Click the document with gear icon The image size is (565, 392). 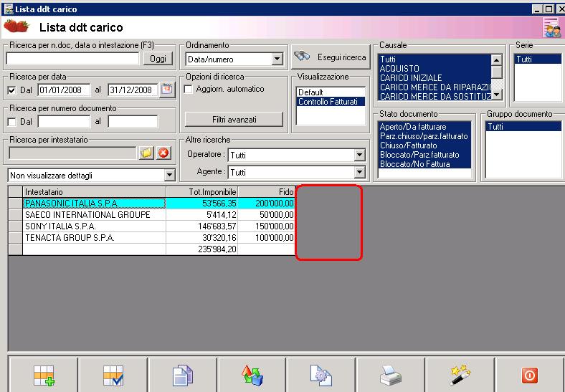(x=321, y=376)
